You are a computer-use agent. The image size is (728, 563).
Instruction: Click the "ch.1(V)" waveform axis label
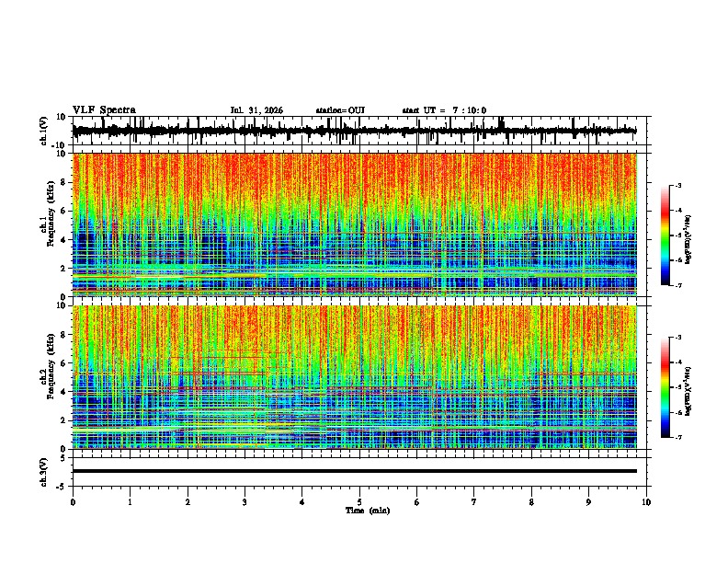[x=44, y=131]
